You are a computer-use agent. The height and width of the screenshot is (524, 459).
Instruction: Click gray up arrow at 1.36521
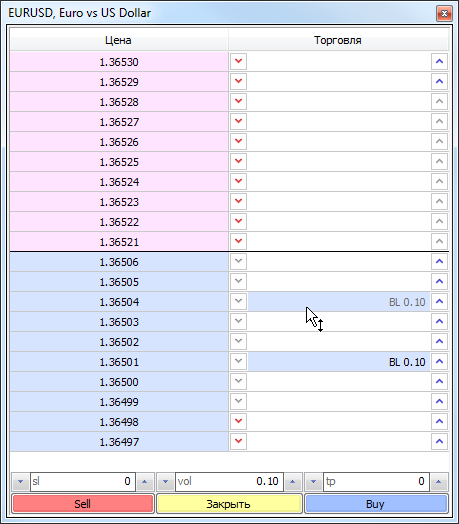pos(439,241)
